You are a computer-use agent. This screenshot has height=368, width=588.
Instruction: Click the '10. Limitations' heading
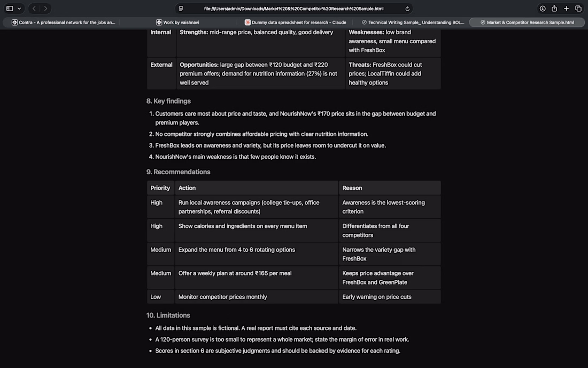coord(168,316)
